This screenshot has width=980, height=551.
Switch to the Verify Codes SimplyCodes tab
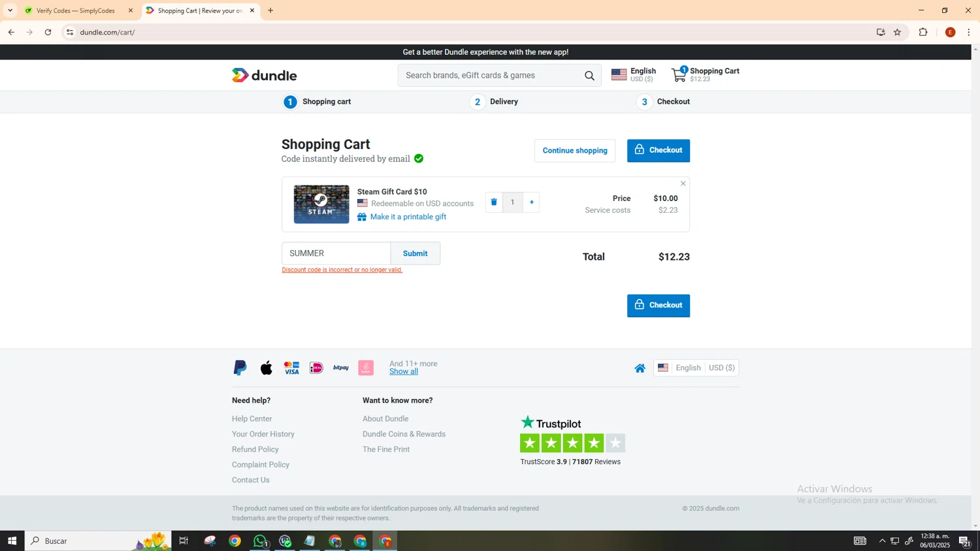77,10
